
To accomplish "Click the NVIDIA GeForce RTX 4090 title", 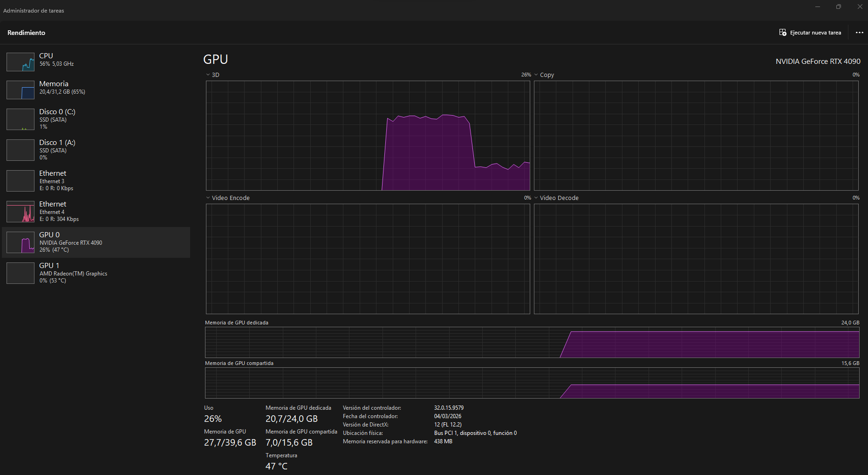I will (x=818, y=62).
